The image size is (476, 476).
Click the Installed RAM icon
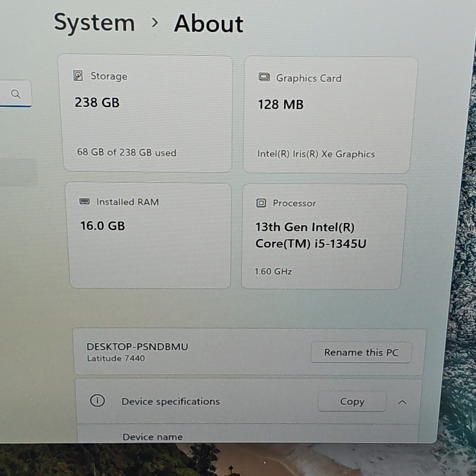(x=84, y=202)
